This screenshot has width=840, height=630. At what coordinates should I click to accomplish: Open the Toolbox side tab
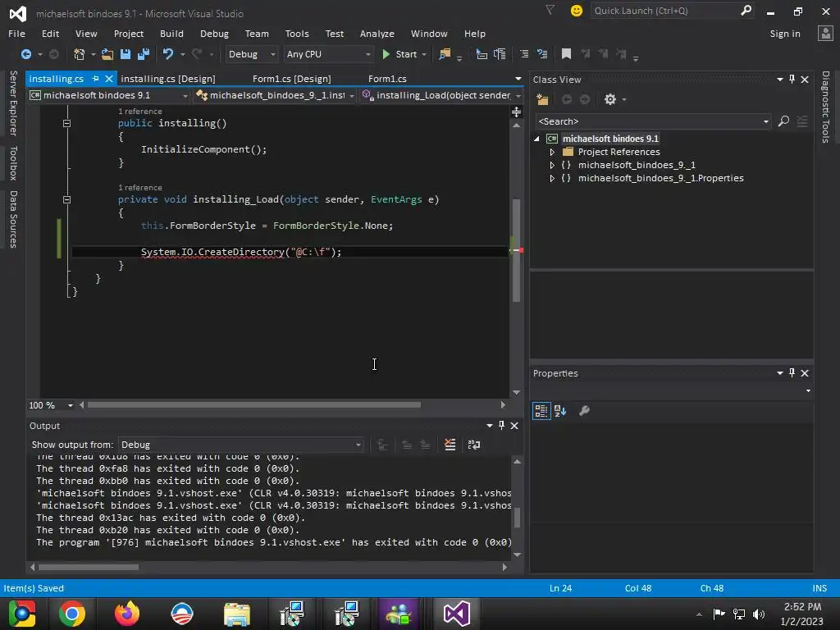pyautogui.click(x=13, y=163)
